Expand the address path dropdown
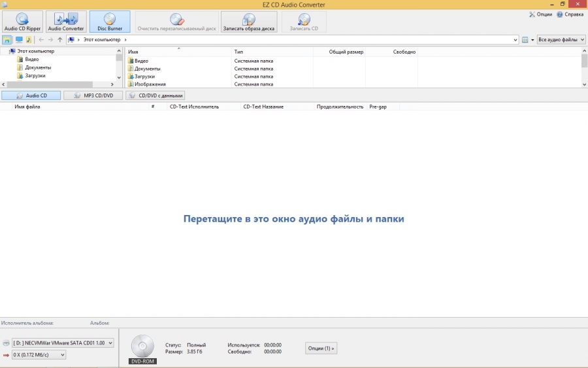The height and width of the screenshot is (368, 588). 515,40
